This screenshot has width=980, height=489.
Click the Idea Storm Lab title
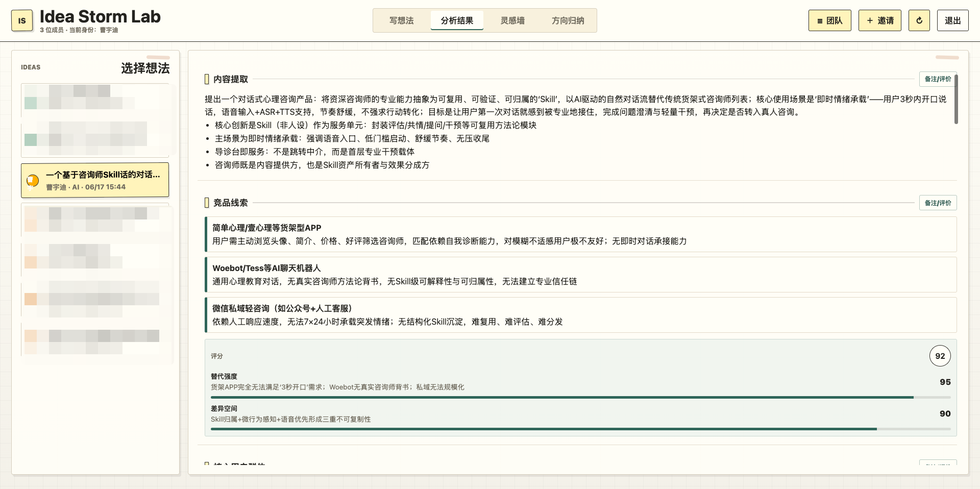tap(100, 16)
